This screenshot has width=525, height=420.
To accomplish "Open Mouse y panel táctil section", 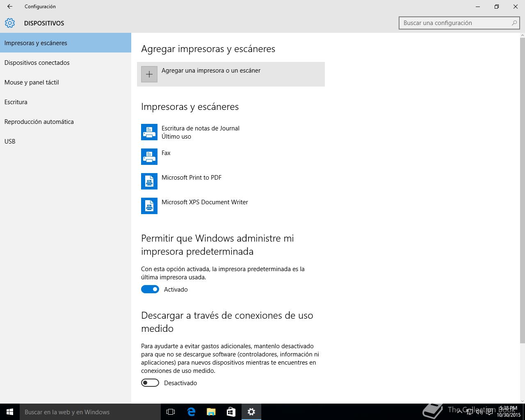I will point(66,82).
